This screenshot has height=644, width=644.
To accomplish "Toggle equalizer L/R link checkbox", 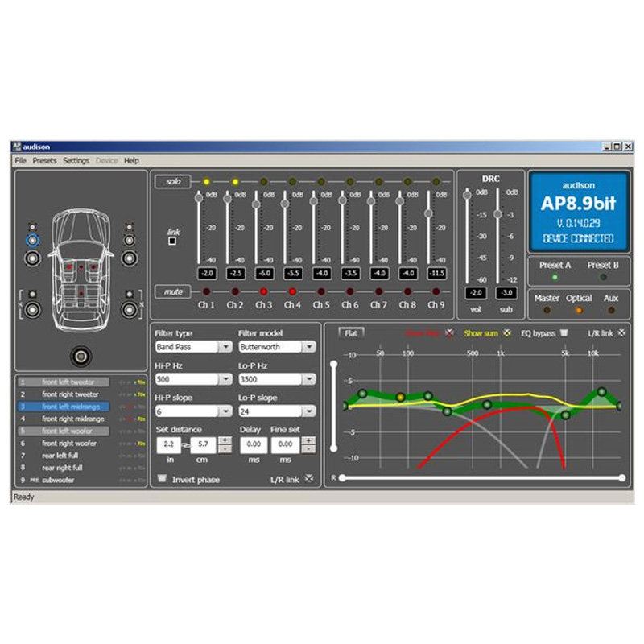I will click(621, 333).
